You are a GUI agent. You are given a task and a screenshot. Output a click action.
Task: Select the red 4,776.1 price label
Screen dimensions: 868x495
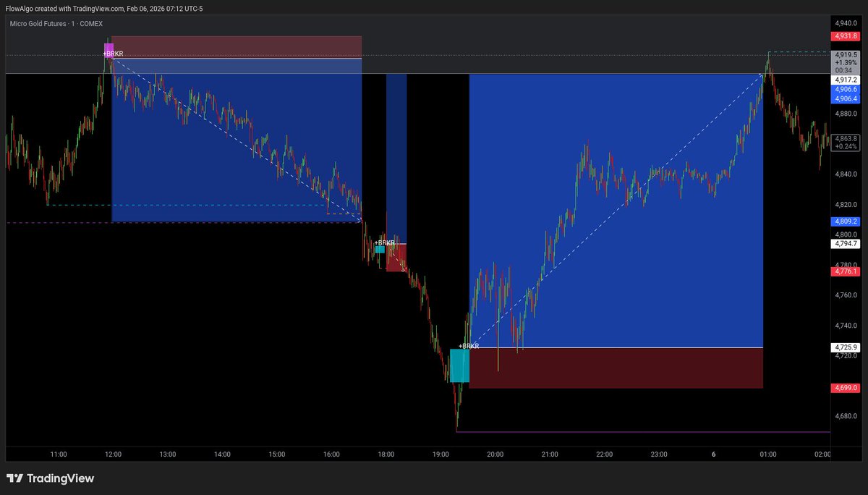click(x=845, y=271)
